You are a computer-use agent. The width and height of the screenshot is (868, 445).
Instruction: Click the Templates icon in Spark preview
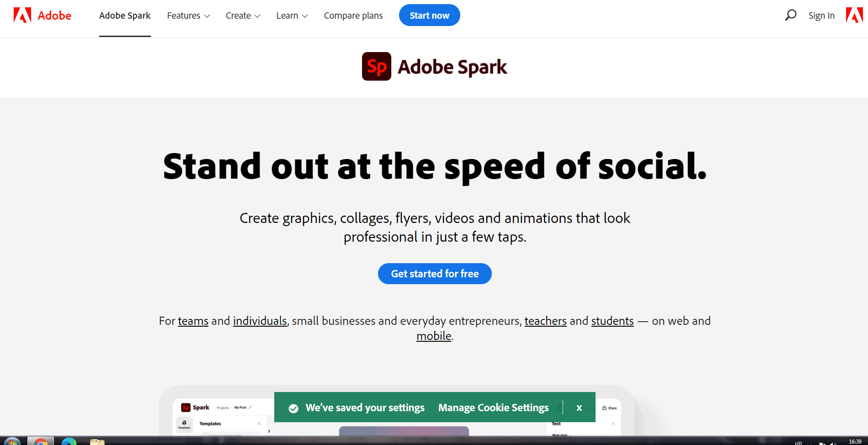click(x=184, y=424)
